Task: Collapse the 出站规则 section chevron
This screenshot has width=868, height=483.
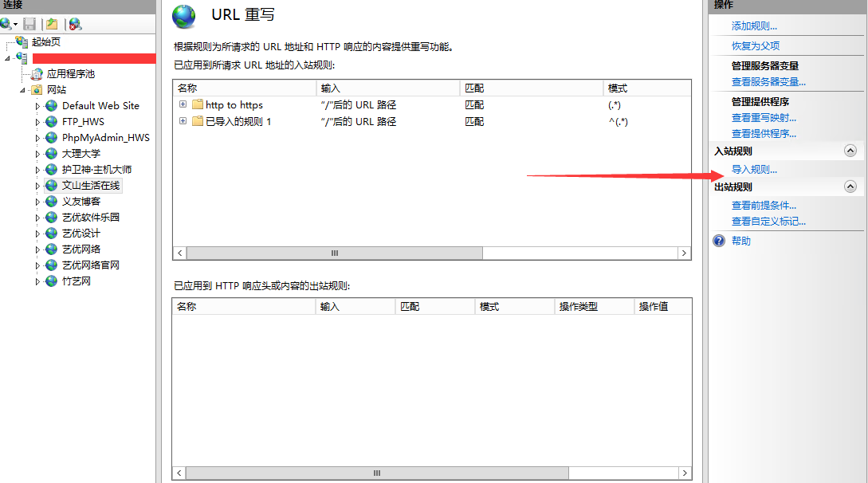Action: pyautogui.click(x=850, y=187)
